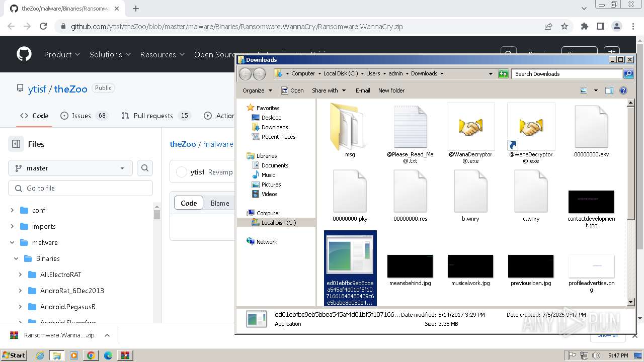Expand the conf folder in tree

[x=12, y=210]
